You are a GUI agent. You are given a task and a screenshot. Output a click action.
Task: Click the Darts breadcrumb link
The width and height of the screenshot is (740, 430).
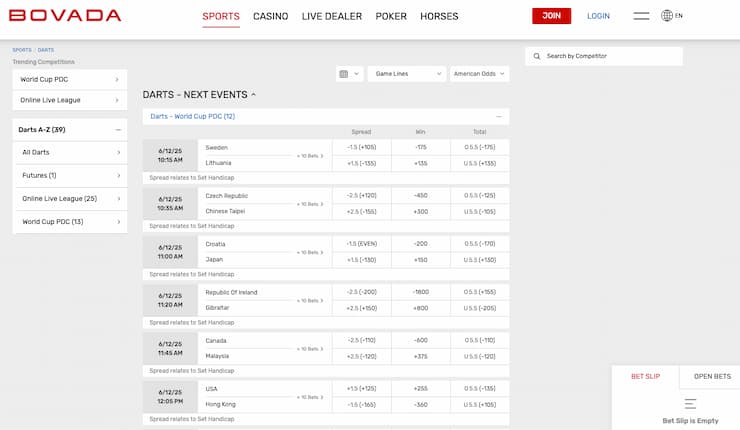pos(46,50)
